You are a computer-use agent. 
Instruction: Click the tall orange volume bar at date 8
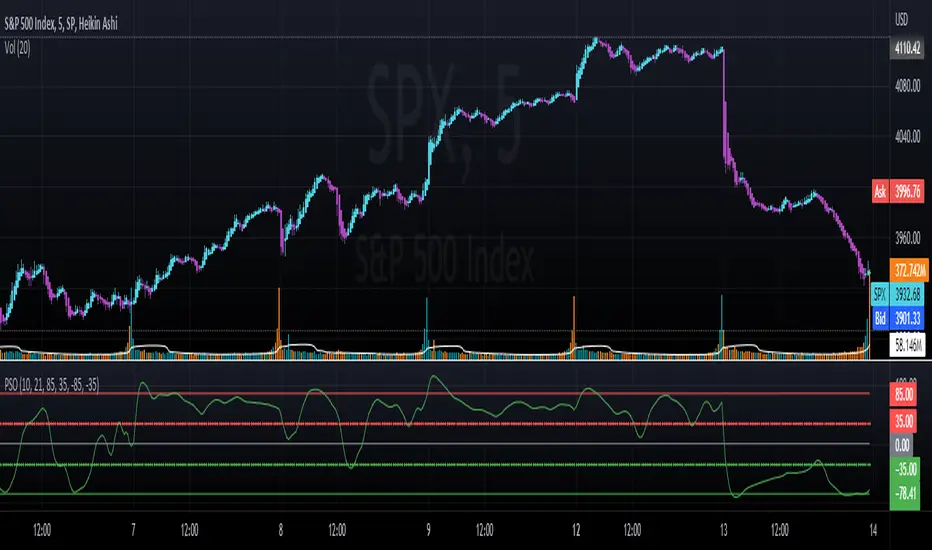point(278,323)
